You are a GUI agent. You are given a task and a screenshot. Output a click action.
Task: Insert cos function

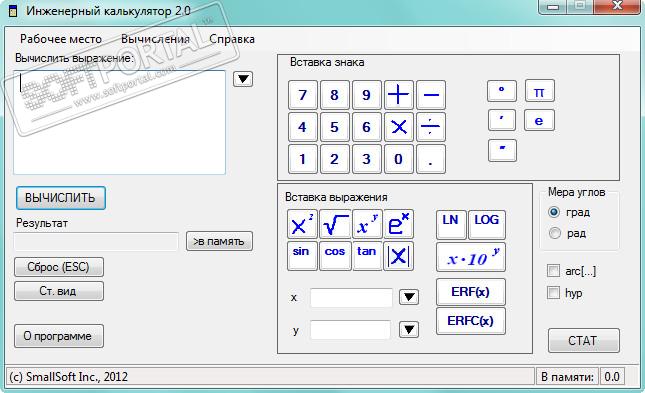(x=335, y=256)
